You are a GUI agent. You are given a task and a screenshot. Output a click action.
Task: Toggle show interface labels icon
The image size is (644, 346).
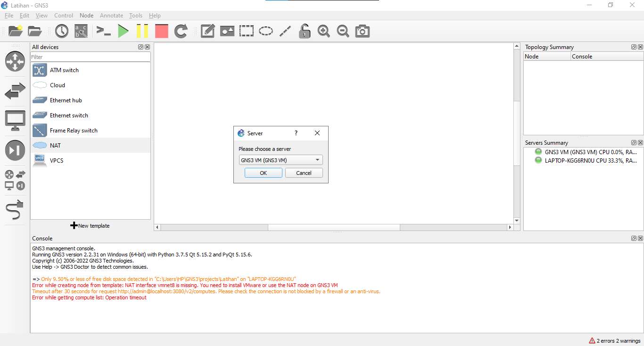(x=81, y=31)
